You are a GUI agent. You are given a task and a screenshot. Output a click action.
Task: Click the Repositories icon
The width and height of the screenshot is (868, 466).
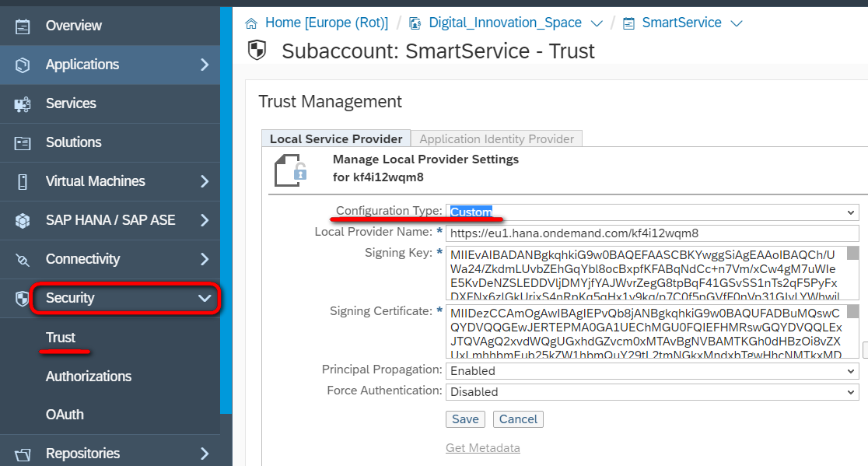tap(22, 454)
